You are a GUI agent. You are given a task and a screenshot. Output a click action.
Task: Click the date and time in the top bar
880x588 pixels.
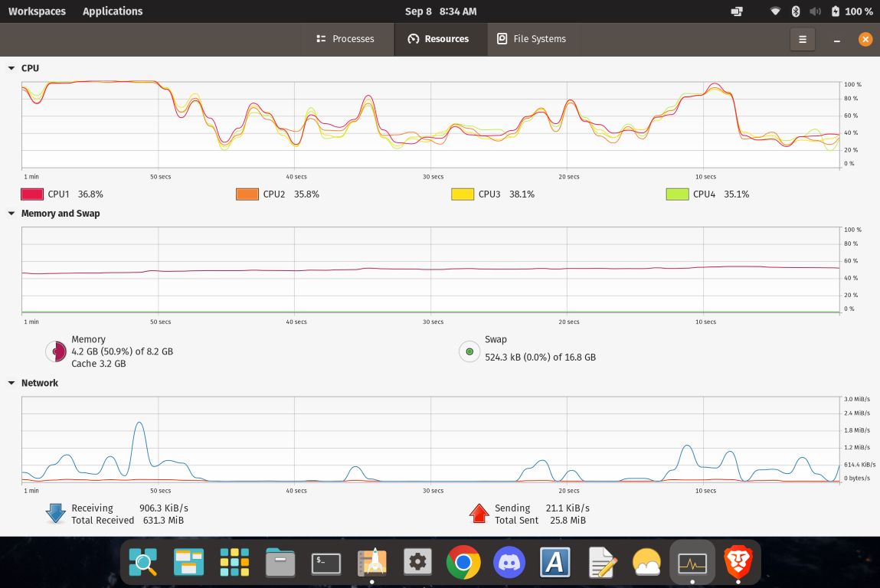[440, 11]
